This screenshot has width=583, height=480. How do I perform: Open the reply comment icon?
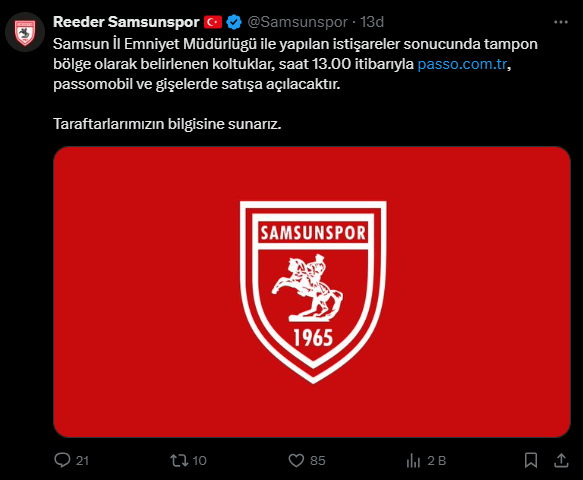[62, 460]
